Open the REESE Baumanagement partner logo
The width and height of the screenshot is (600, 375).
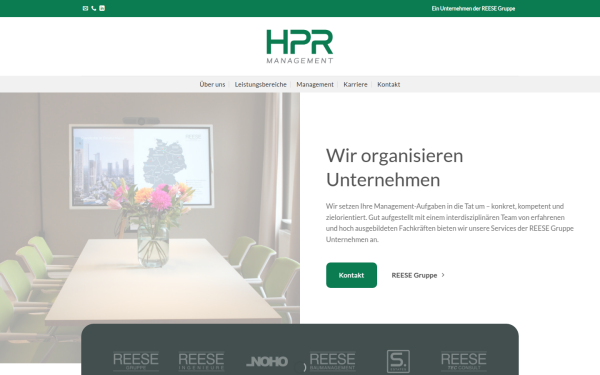333,361
